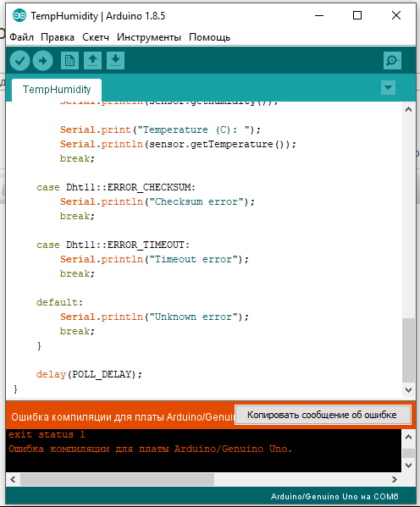Click the break; line under Unknown error
Viewport: 420px width, 507px height.
click(x=77, y=332)
